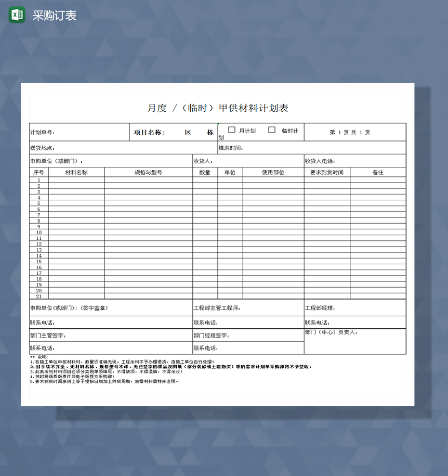This screenshot has width=448, height=476.
Task: Select the 数量 column header
Action: click(x=205, y=172)
